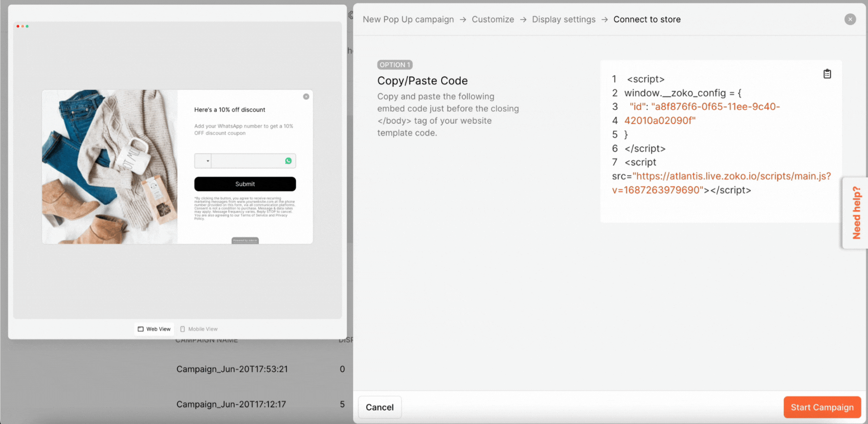Screen dimensions: 868x424
Task: Select Connect to store breadcrumb step
Action: pyautogui.click(x=647, y=19)
